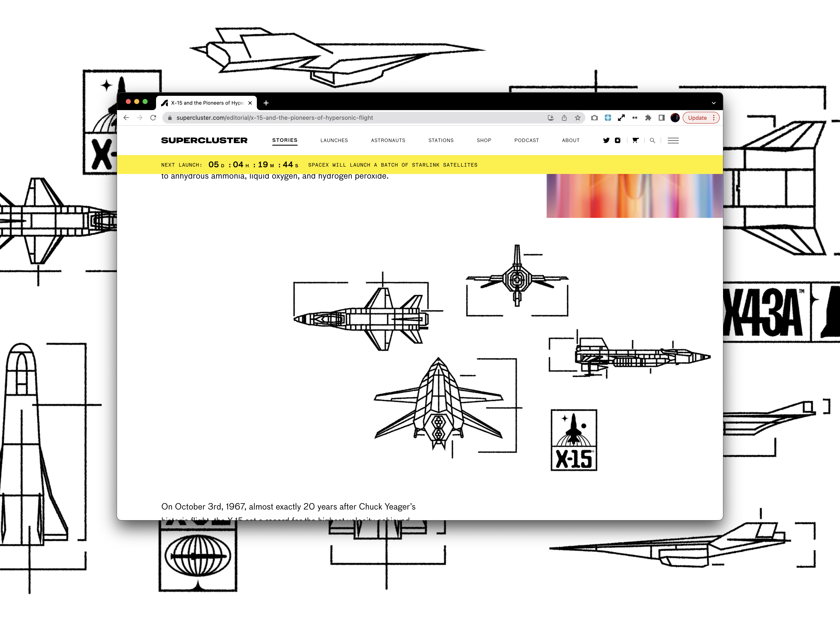Open the PODCAST nav item
Screen dimensions: 840x628
[527, 140]
